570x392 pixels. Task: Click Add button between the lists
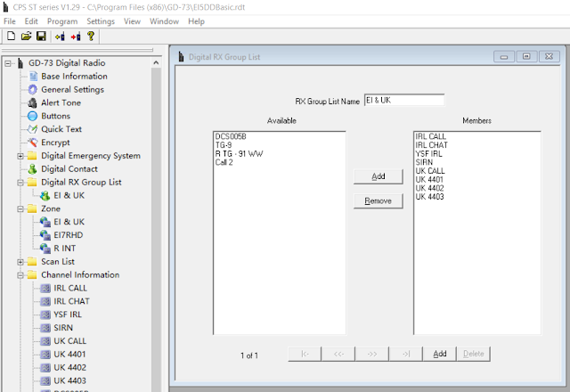coord(378,176)
